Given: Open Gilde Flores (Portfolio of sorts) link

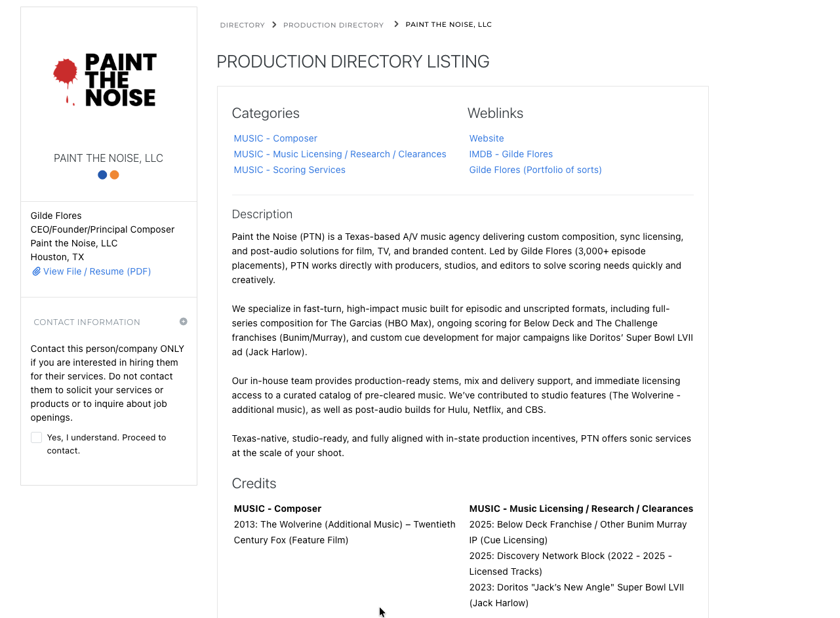Looking at the screenshot, I should pyautogui.click(x=535, y=170).
